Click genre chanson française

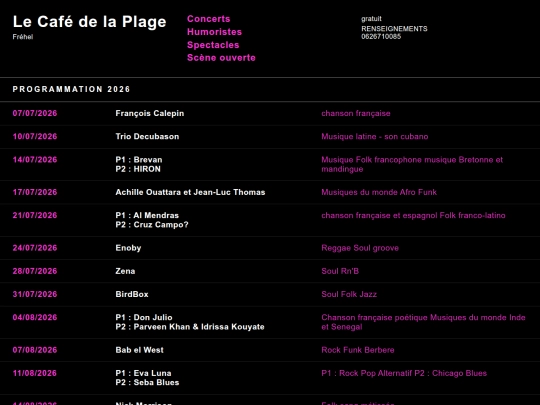coord(356,113)
